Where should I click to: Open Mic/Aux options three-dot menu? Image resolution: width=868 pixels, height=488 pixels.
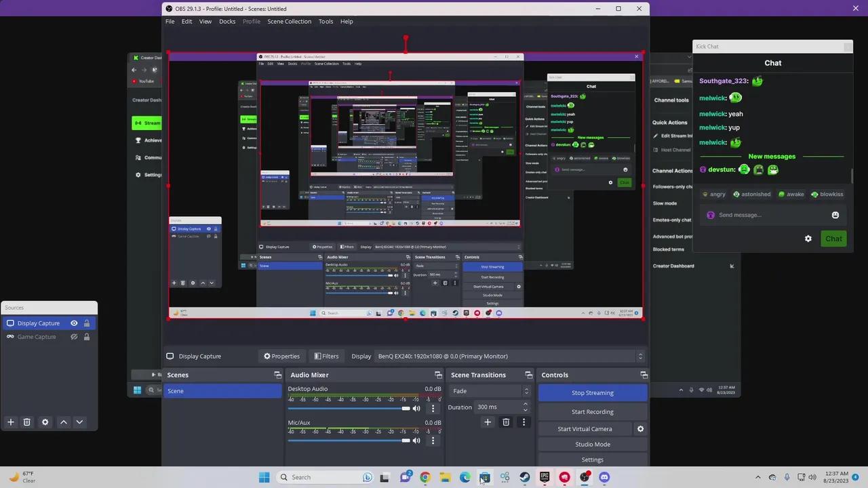[x=433, y=441]
